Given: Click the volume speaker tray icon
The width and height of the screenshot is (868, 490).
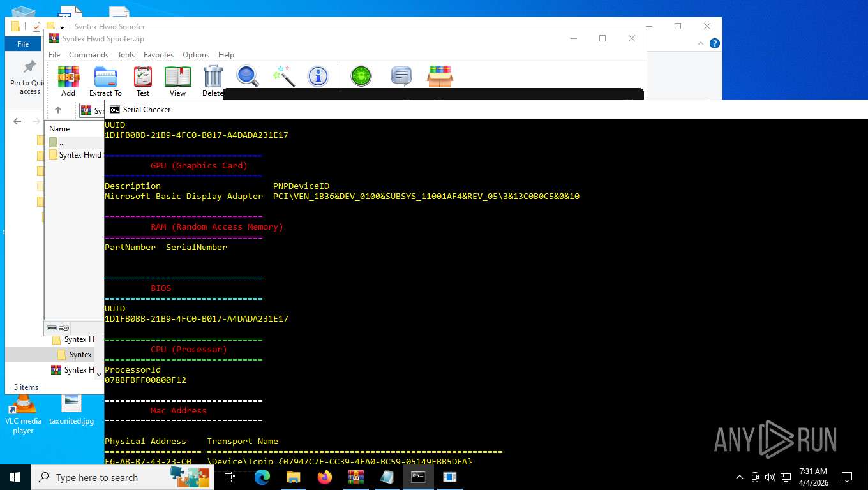Looking at the screenshot, I should pyautogui.click(x=770, y=477).
